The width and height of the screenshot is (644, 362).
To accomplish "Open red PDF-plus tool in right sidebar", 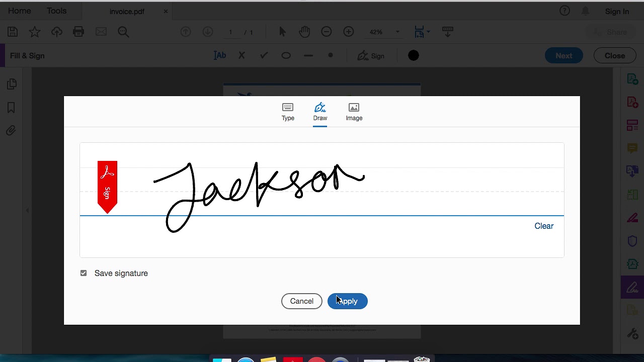I will tap(632, 102).
